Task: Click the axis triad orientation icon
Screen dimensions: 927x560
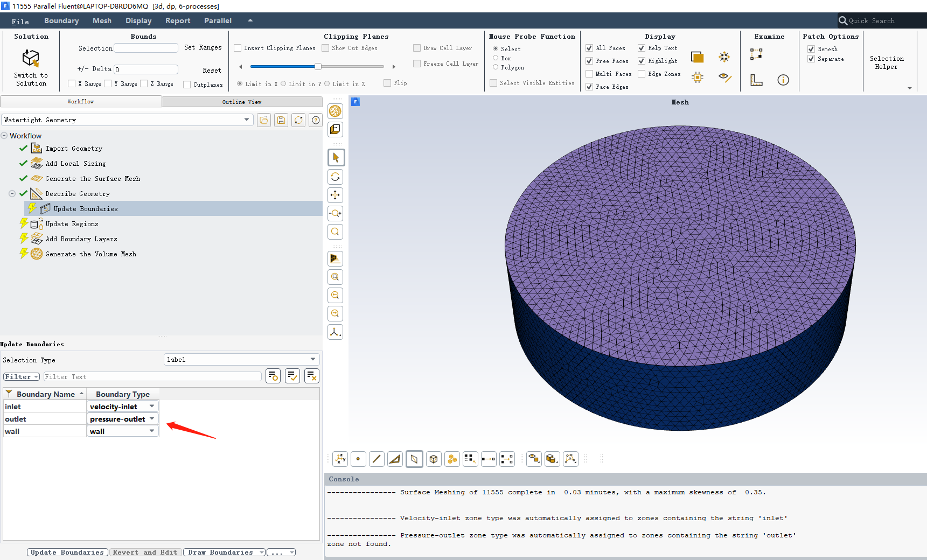Action: [x=336, y=332]
